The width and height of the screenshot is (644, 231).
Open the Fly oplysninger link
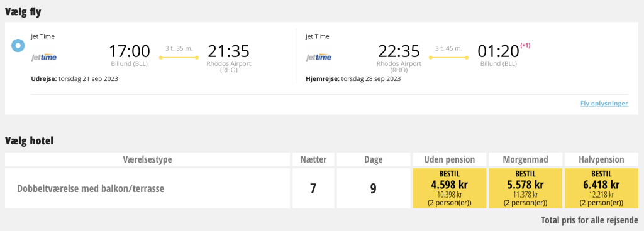tap(604, 104)
